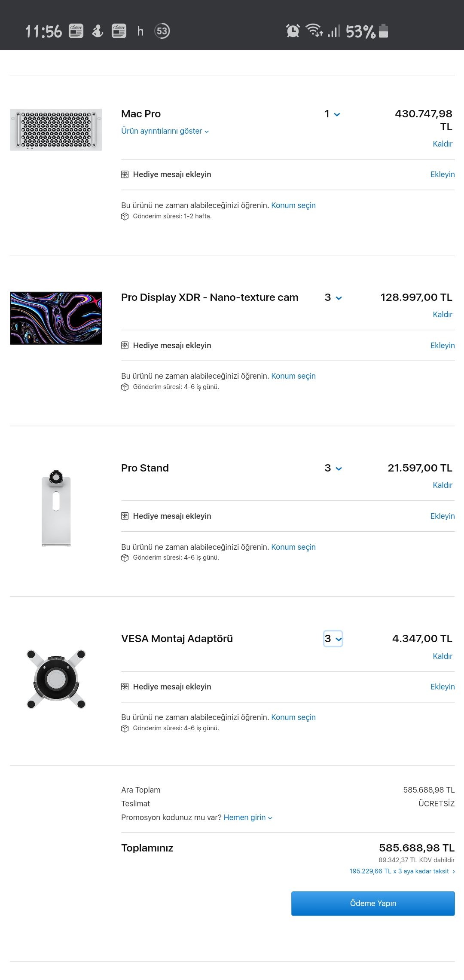464x980 pixels.
Task: Expand Ürün ayrıntılarını göster details
Action: (x=165, y=131)
